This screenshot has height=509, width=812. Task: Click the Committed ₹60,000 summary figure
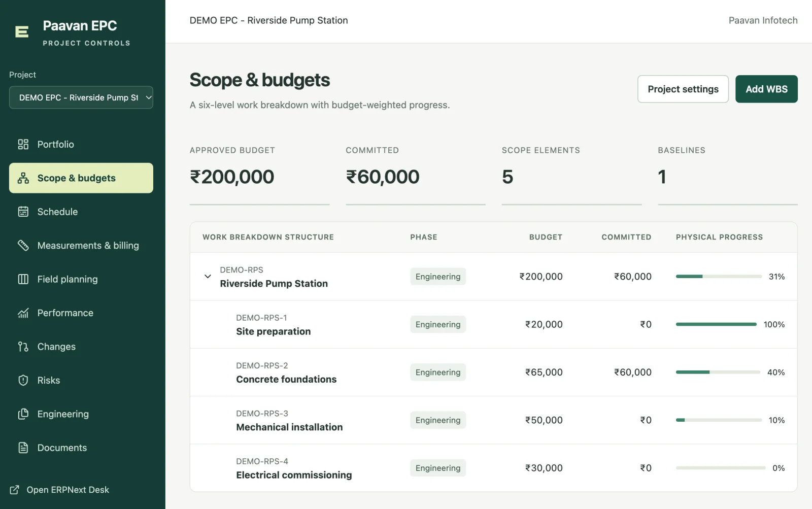click(383, 177)
